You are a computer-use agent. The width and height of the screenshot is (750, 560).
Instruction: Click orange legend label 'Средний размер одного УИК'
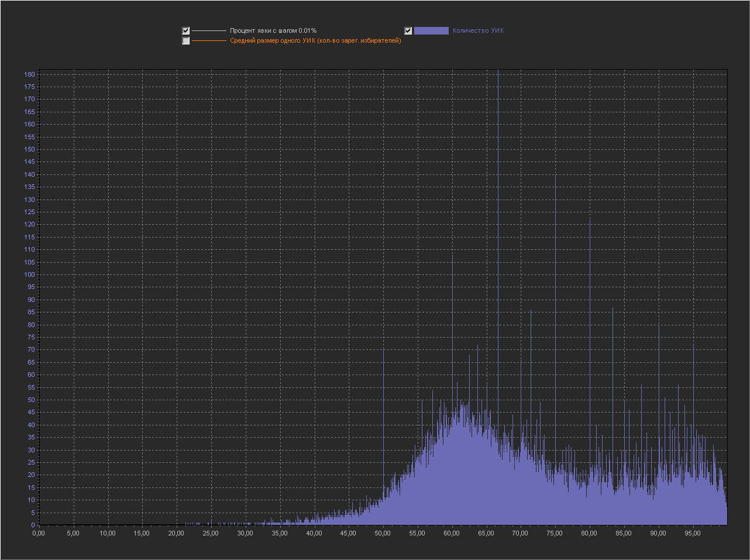(315, 41)
